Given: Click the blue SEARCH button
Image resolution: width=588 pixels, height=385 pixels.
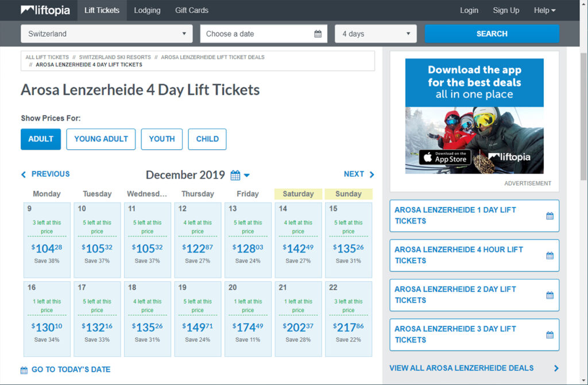Looking at the screenshot, I should coord(492,34).
